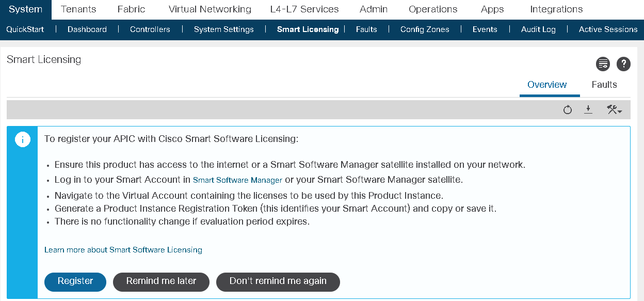The width and height of the screenshot is (644, 301).
Task: Open the Operations menu
Action: (x=433, y=9)
